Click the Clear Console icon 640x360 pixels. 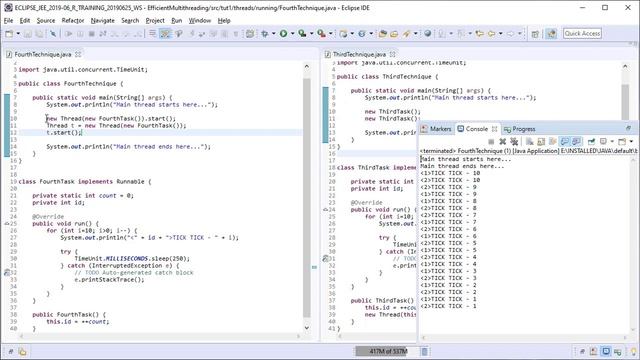(529, 141)
